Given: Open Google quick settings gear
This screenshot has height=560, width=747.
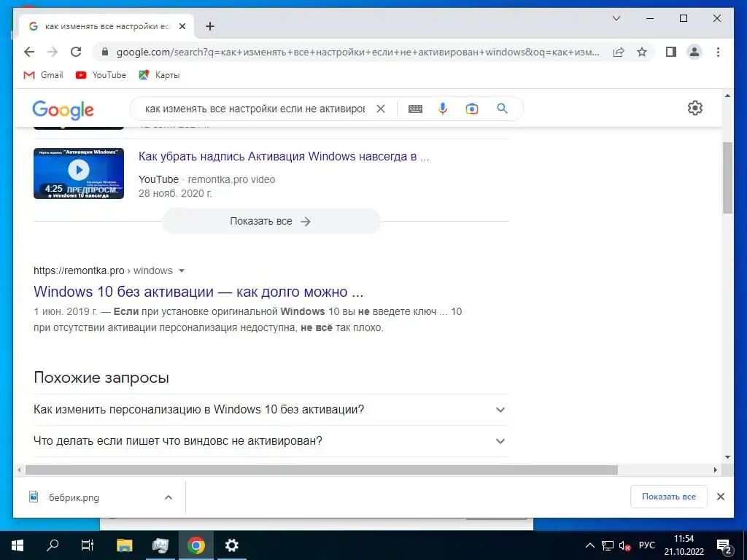Looking at the screenshot, I should pos(694,108).
